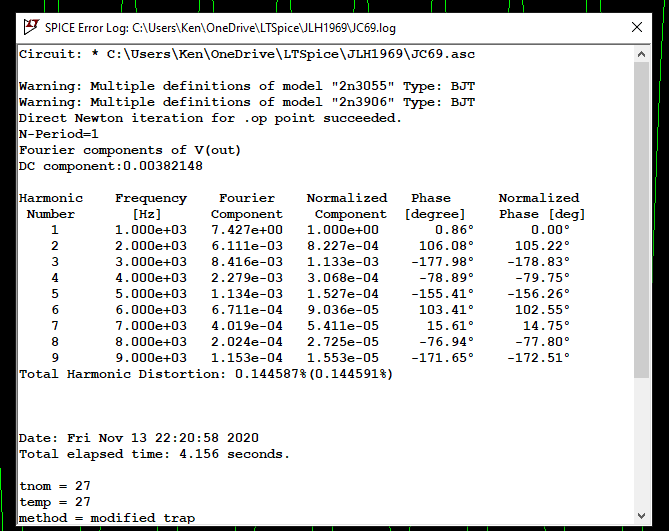Click the frequency value 2.000e+03
Viewport: 669px width, 531px height.
(x=151, y=246)
